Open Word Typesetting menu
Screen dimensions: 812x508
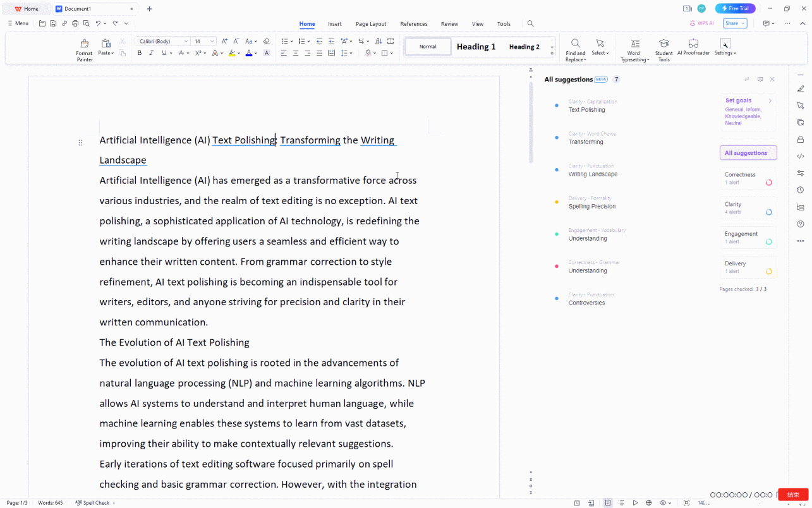[x=634, y=50]
